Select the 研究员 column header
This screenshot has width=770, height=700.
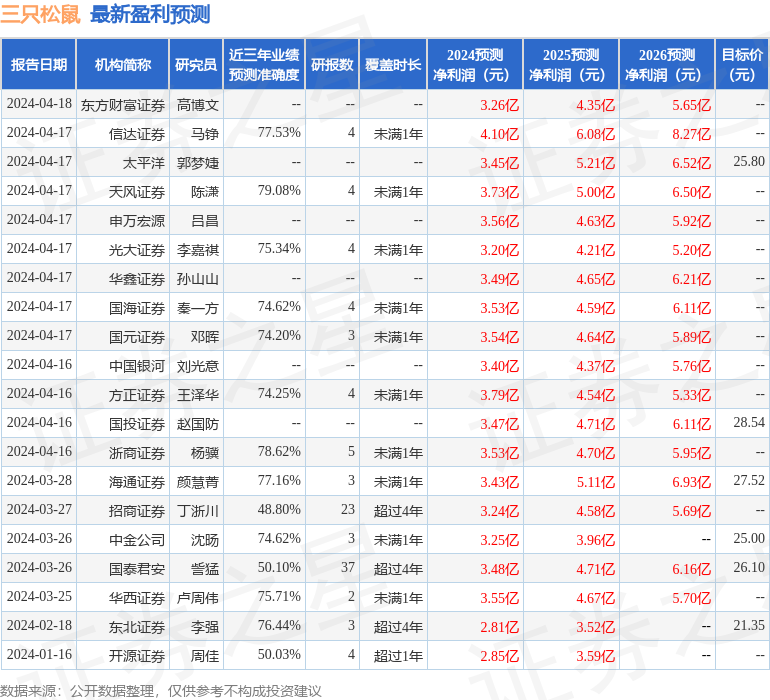[x=196, y=64]
